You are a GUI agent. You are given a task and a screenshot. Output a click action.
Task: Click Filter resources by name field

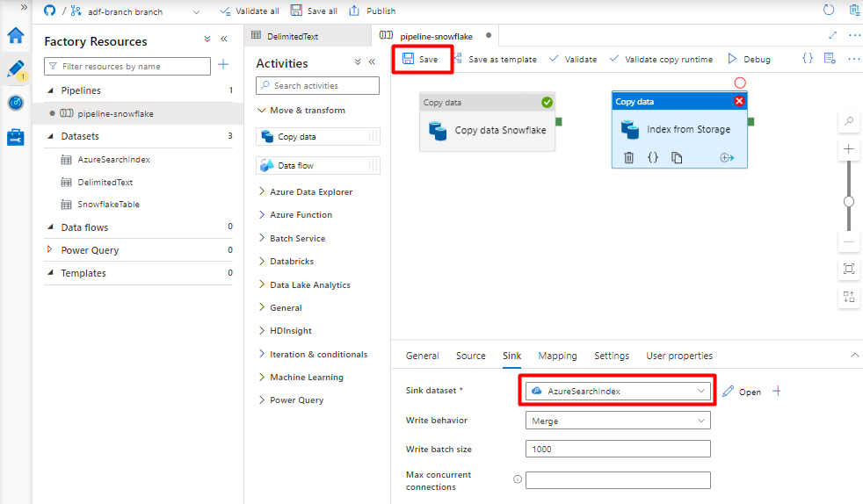[127, 66]
